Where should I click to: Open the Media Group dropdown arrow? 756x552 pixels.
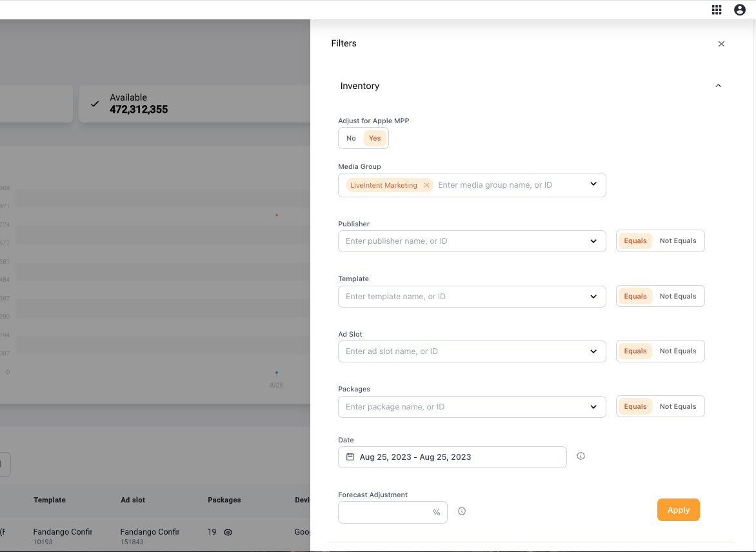[x=593, y=184]
